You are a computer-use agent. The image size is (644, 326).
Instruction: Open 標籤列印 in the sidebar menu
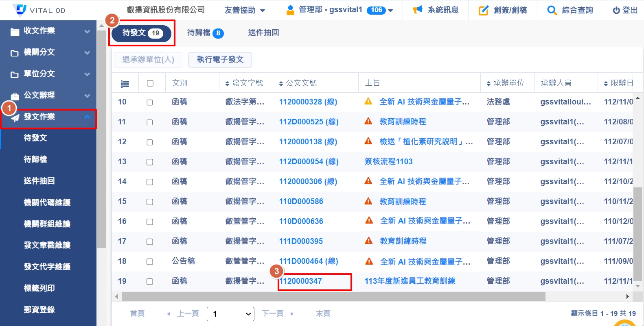coord(39,288)
